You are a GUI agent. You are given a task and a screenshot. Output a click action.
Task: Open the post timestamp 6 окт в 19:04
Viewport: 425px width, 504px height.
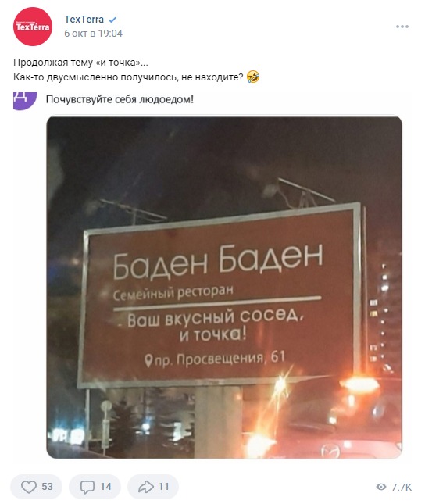tap(93, 34)
